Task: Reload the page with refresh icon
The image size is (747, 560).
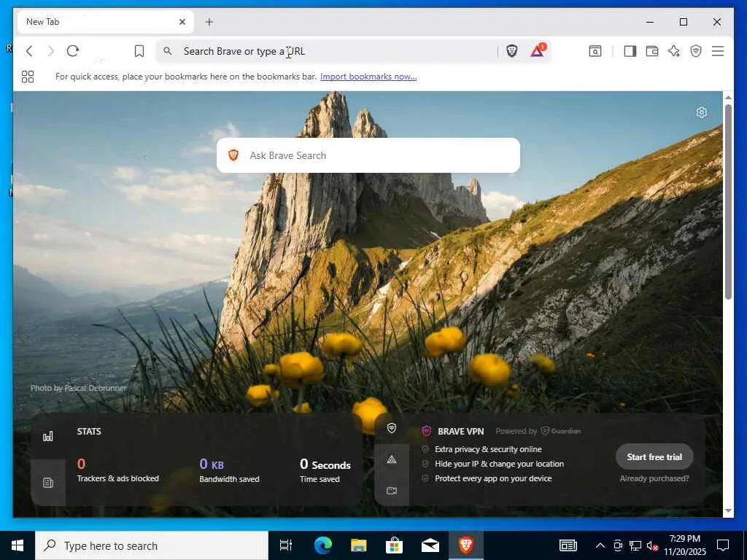Action: pos(72,51)
